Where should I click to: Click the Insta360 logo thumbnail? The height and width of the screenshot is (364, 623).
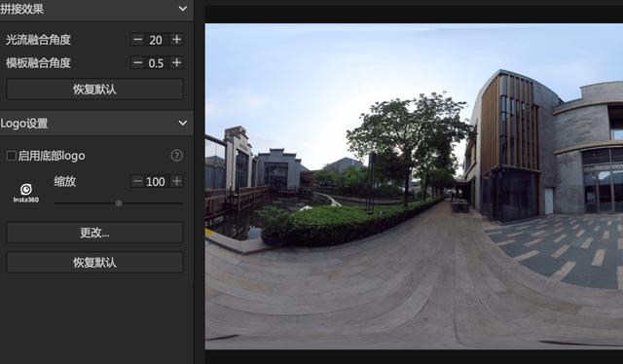click(26, 193)
